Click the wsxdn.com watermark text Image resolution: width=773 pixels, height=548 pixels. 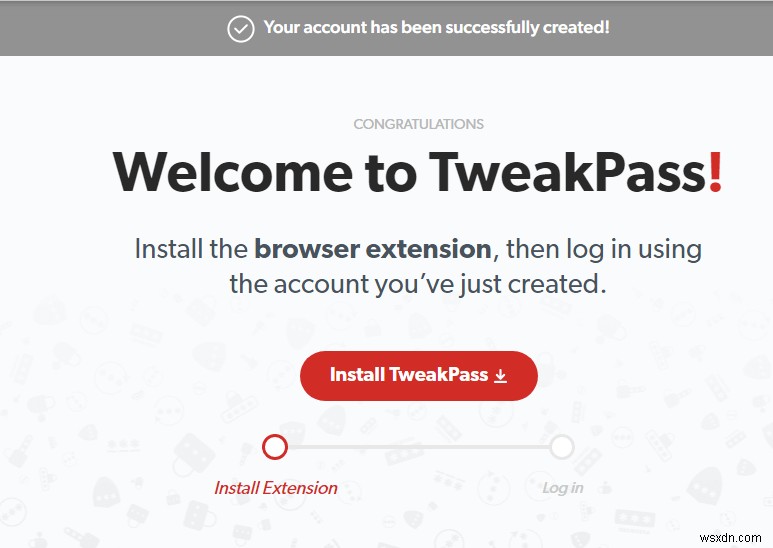[734, 537]
